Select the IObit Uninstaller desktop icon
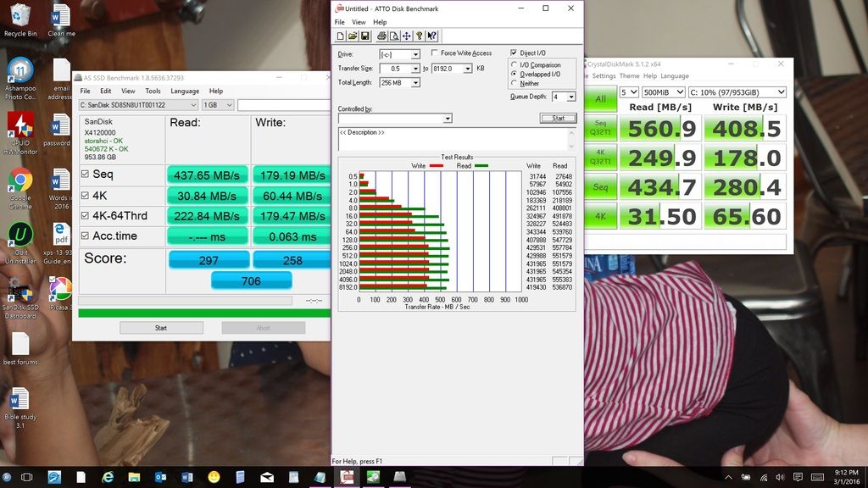 20,243
